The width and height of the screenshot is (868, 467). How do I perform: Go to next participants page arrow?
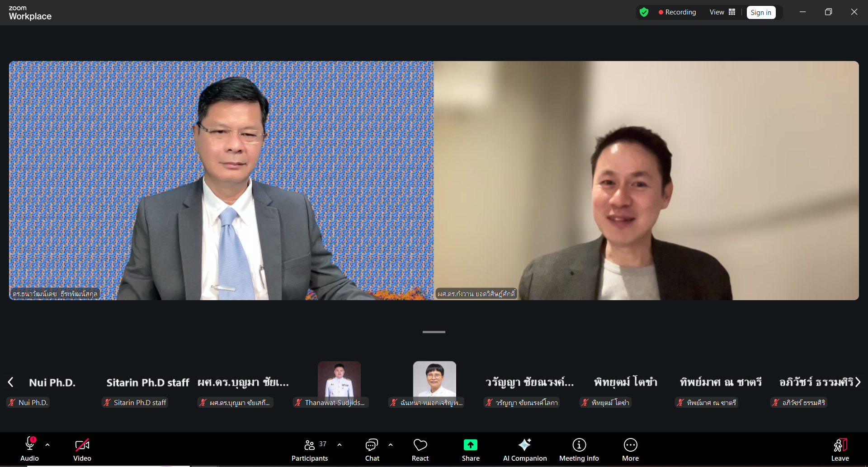click(x=858, y=382)
